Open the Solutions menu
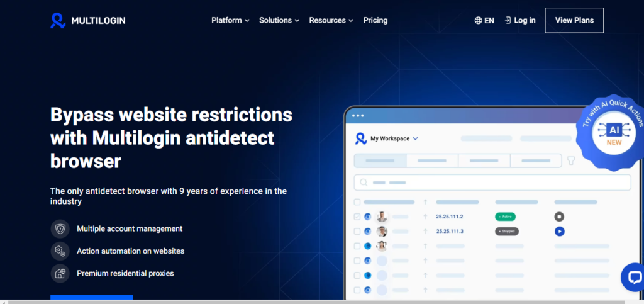Image resolution: width=644 pixels, height=304 pixels. (x=279, y=20)
